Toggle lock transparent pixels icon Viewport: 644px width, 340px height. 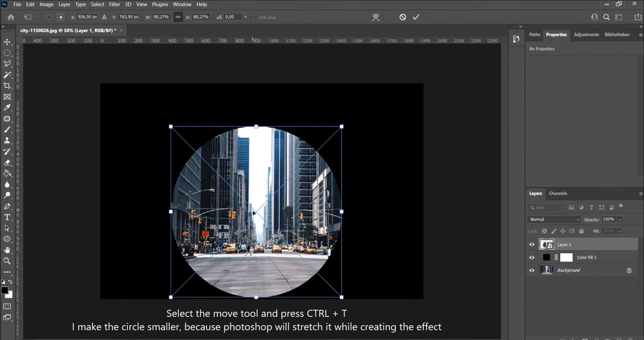[544, 231]
